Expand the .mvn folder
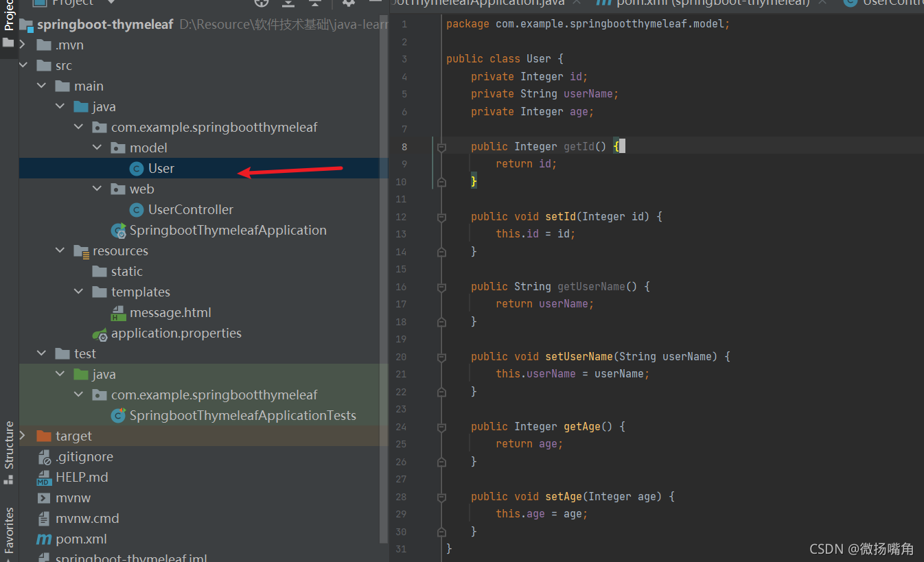Viewport: 924px width, 562px height. pyautogui.click(x=23, y=45)
